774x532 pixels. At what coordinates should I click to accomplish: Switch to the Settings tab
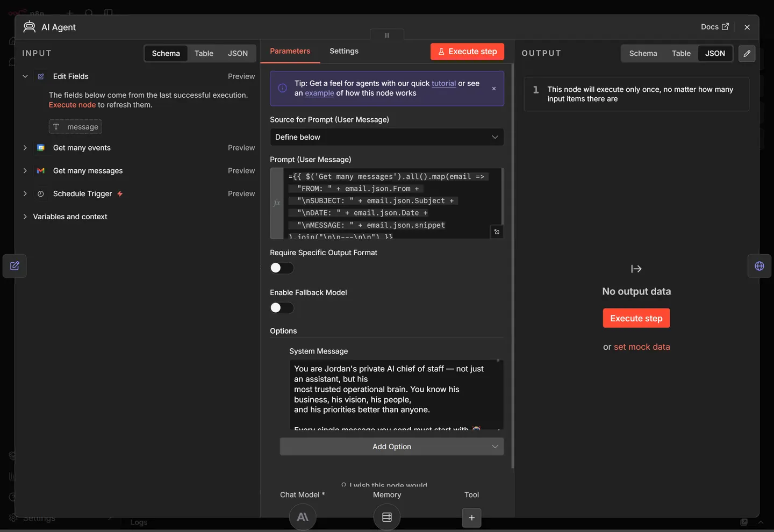[x=344, y=51]
